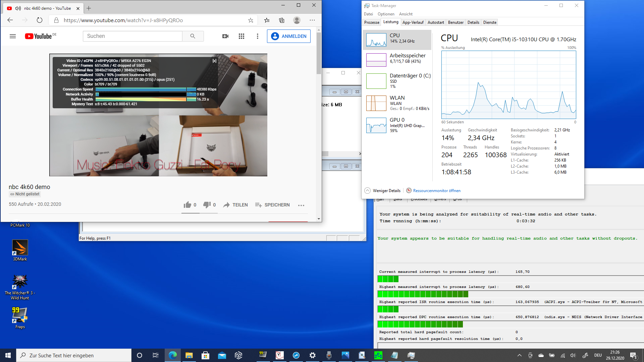
Task: Show hidden system tray icons chevron
Action: [519, 355]
